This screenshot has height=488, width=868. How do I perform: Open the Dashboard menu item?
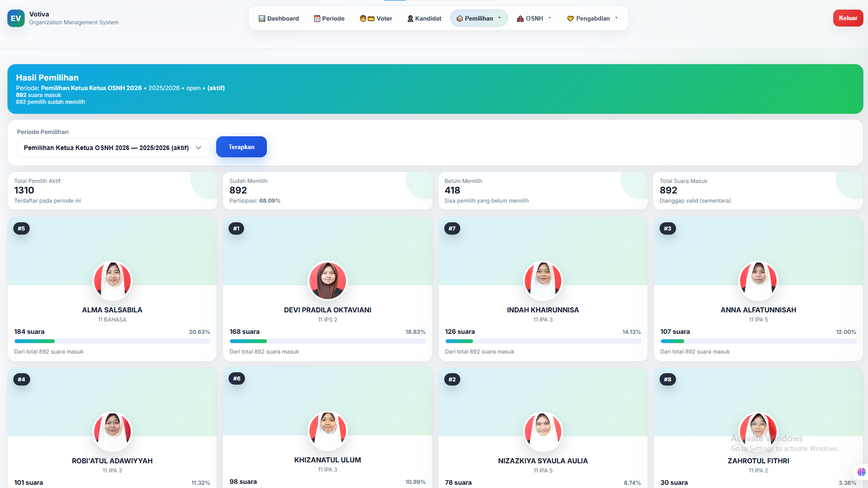[x=279, y=18]
